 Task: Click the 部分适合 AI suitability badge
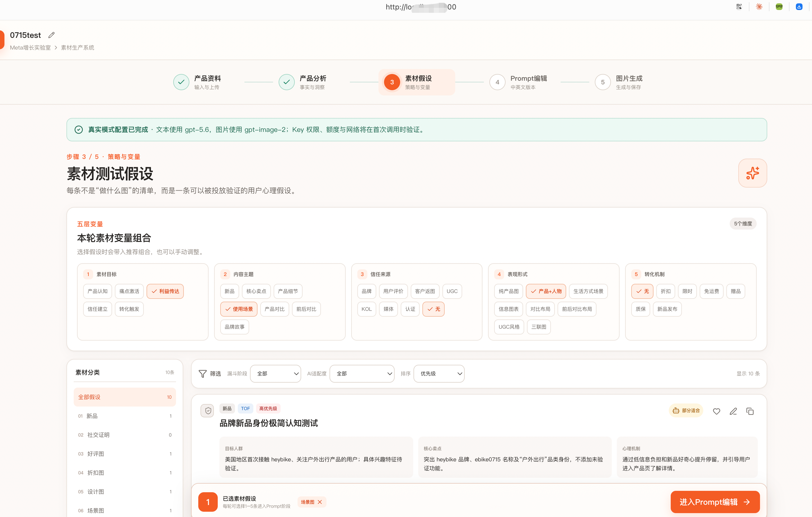coord(686,411)
